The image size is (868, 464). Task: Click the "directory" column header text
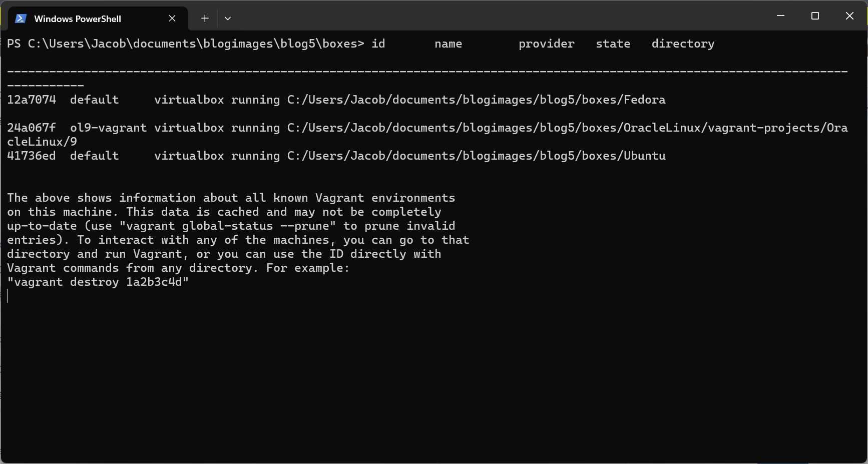pos(683,44)
